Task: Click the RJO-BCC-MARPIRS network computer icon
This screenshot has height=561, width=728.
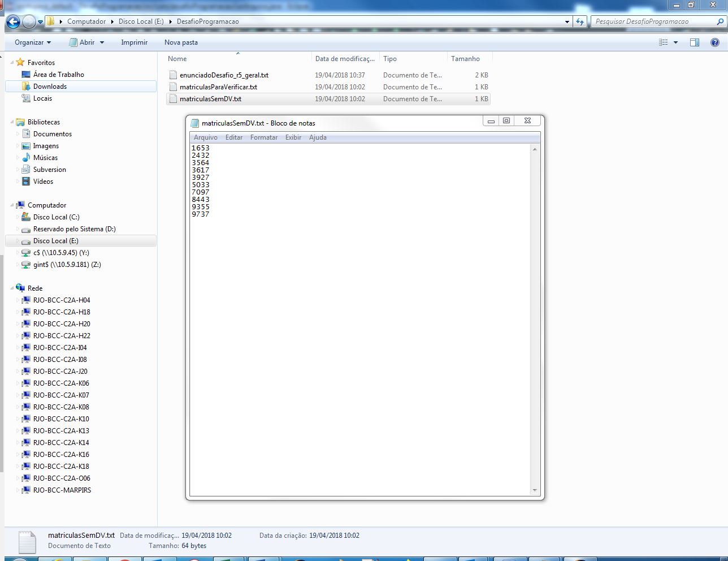Action: pyautogui.click(x=26, y=490)
